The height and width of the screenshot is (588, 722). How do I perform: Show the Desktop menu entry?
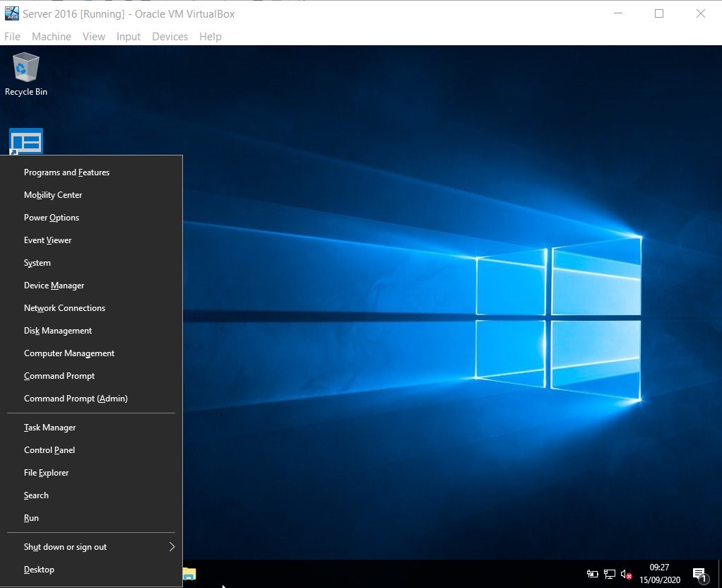click(x=91, y=569)
